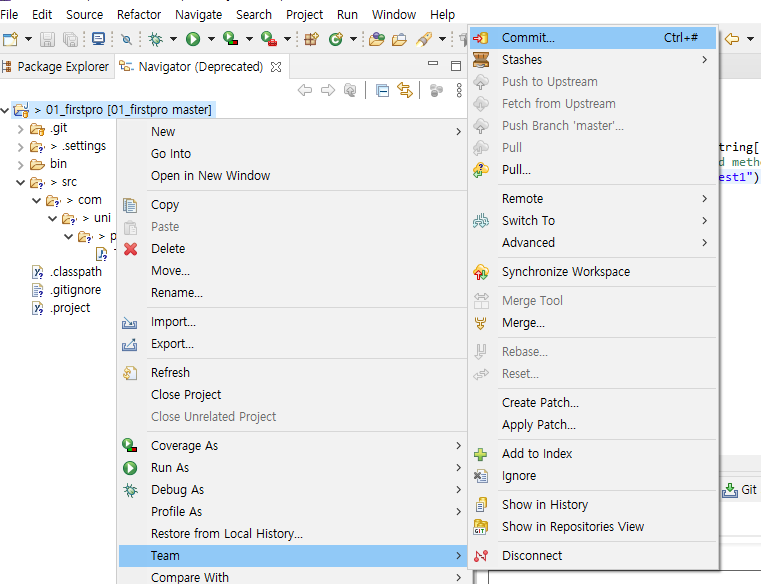Viewport: 761px width, 584px height.
Task: Choose Create Patch... option
Action: 593,403
